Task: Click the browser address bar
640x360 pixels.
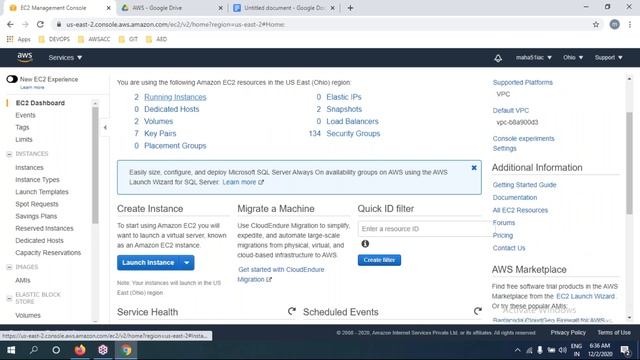Action: click(322, 24)
